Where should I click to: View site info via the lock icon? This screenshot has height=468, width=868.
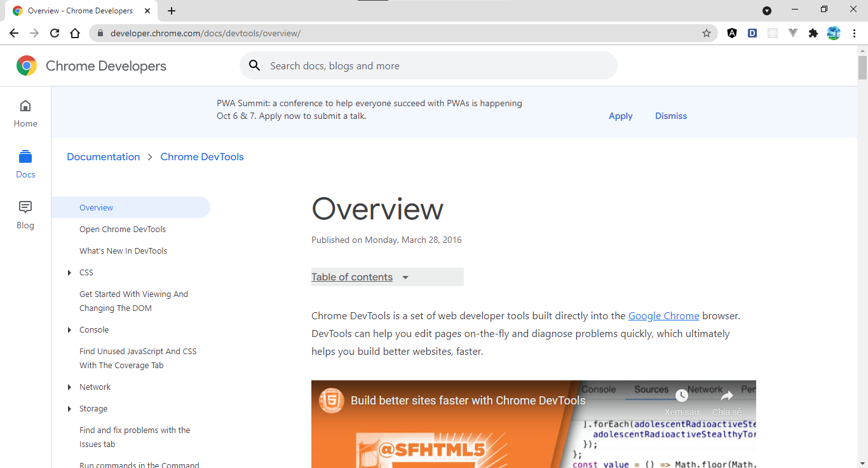click(100, 33)
